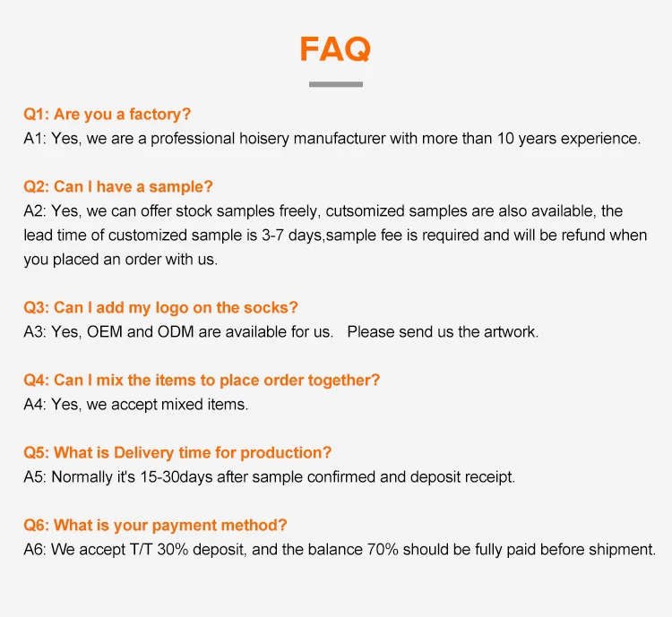Click the FAQ heading
The height and width of the screenshot is (617, 672).
(x=335, y=49)
